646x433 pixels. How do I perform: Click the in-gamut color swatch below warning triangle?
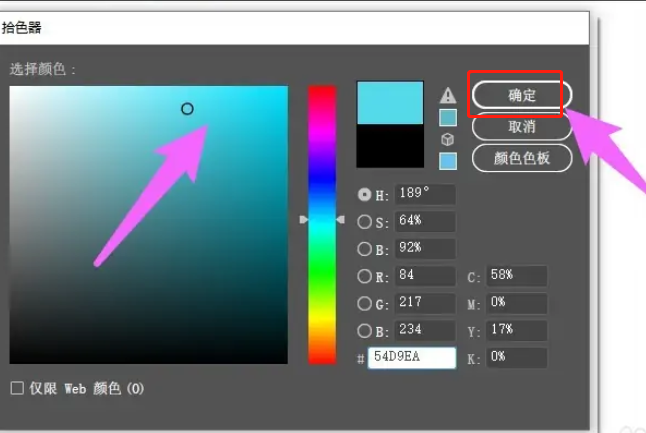448,117
